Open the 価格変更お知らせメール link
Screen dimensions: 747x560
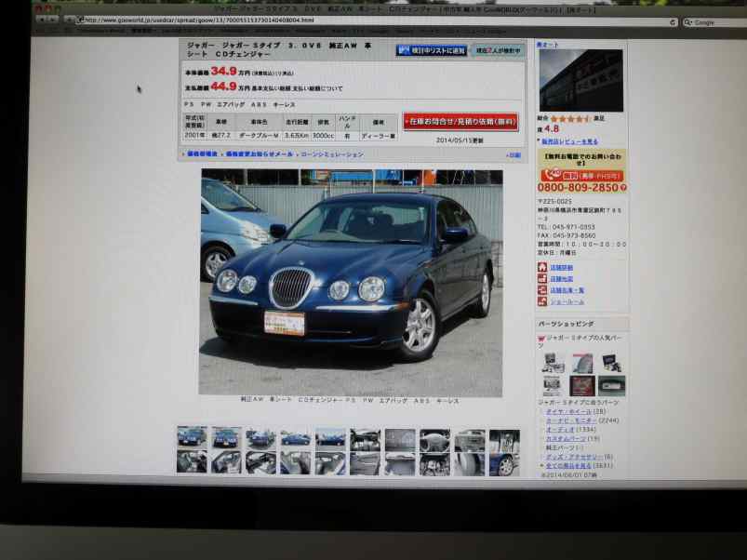point(260,154)
